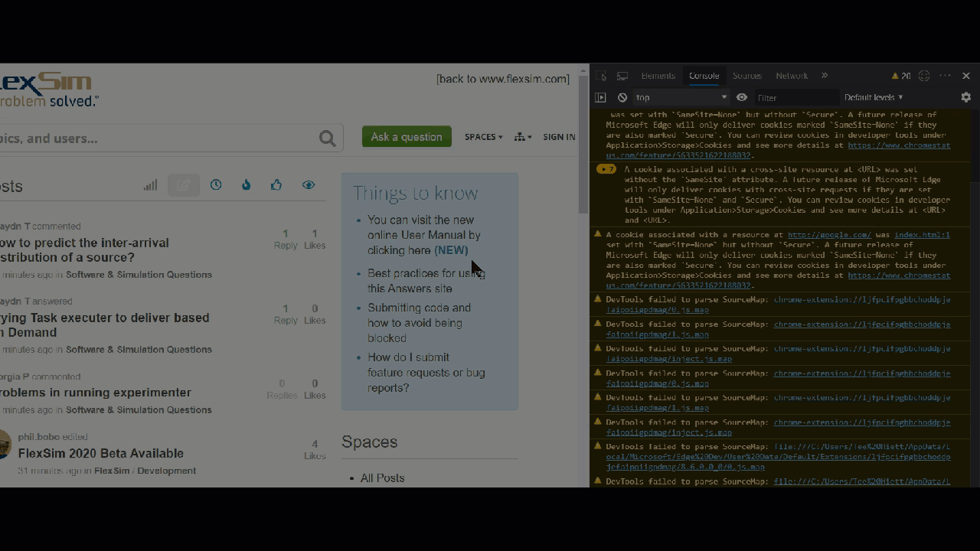Sort posts by hottest flame icon
This screenshot has width=980, height=551.
[246, 185]
